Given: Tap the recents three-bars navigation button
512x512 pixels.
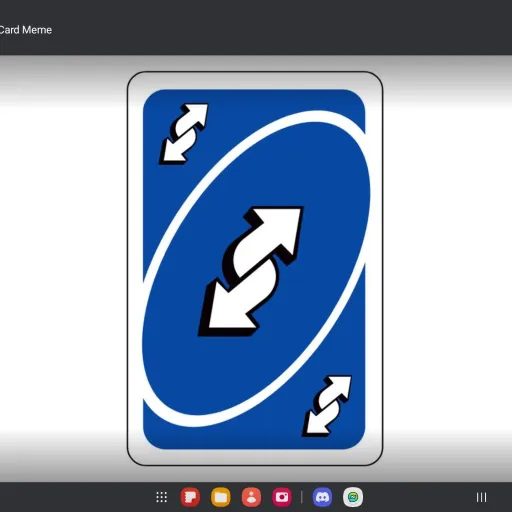Looking at the screenshot, I should click(481, 497).
